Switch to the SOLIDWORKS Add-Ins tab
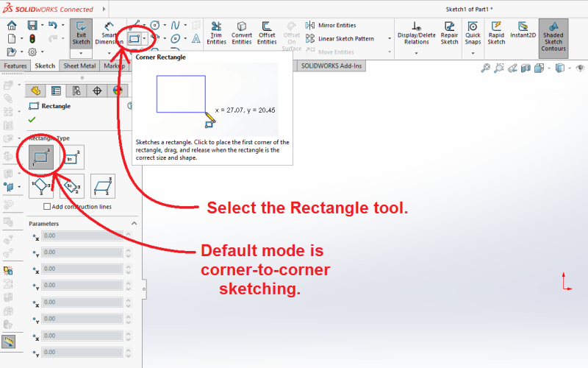The height and width of the screenshot is (368, 588). [331, 66]
